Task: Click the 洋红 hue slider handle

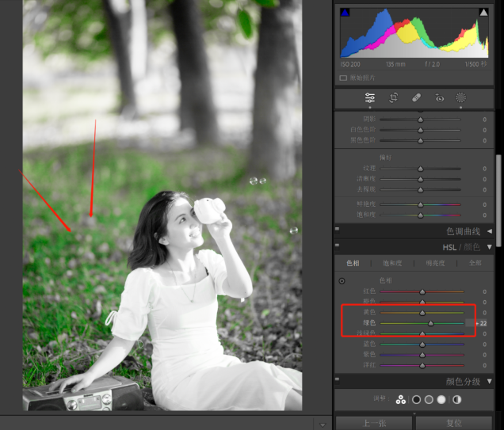Action: click(422, 366)
